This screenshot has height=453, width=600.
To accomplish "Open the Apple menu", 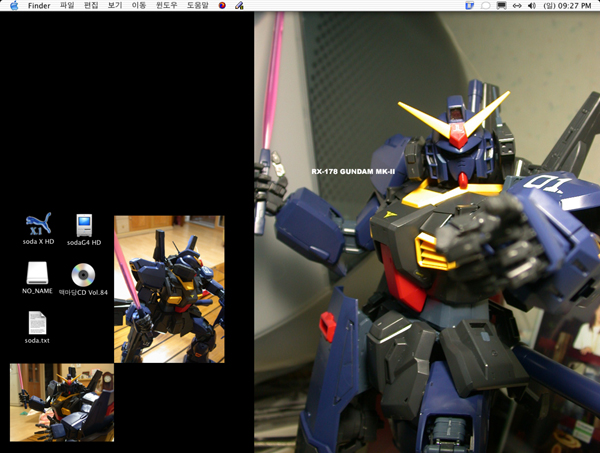I will [12, 6].
